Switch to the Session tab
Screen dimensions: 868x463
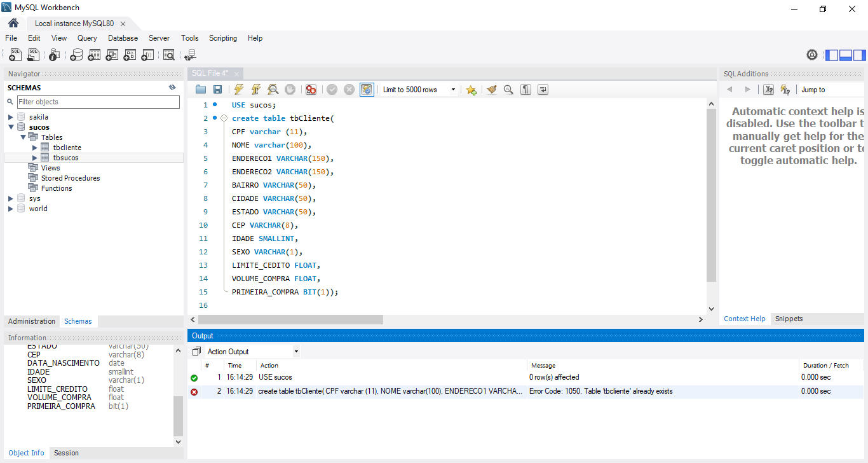pyautogui.click(x=66, y=453)
